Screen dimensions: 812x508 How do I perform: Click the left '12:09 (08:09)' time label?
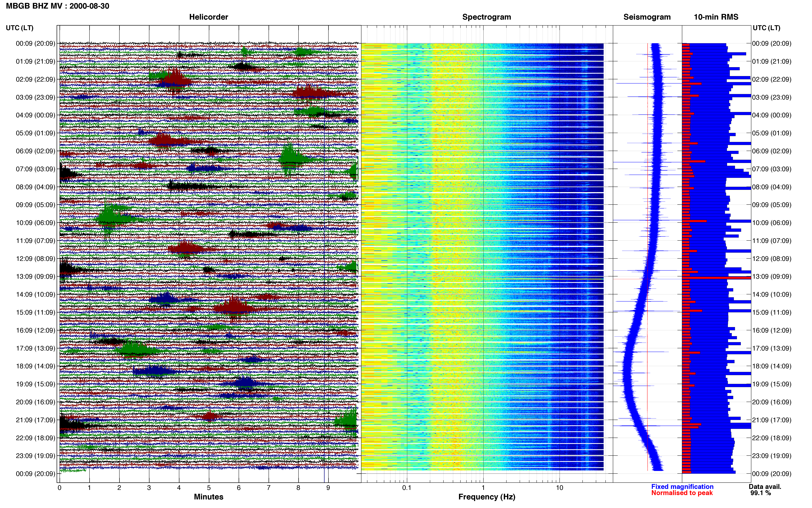pyautogui.click(x=35, y=259)
